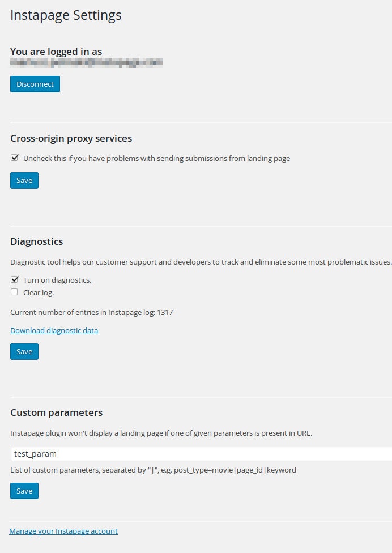Click the Instapage log entry count text
Viewport: 392px width, 553px height.
(x=91, y=312)
